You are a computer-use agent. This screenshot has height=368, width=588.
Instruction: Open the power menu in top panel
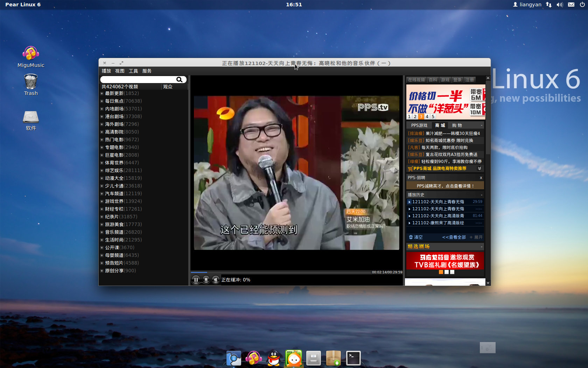pyautogui.click(x=582, y=5)
